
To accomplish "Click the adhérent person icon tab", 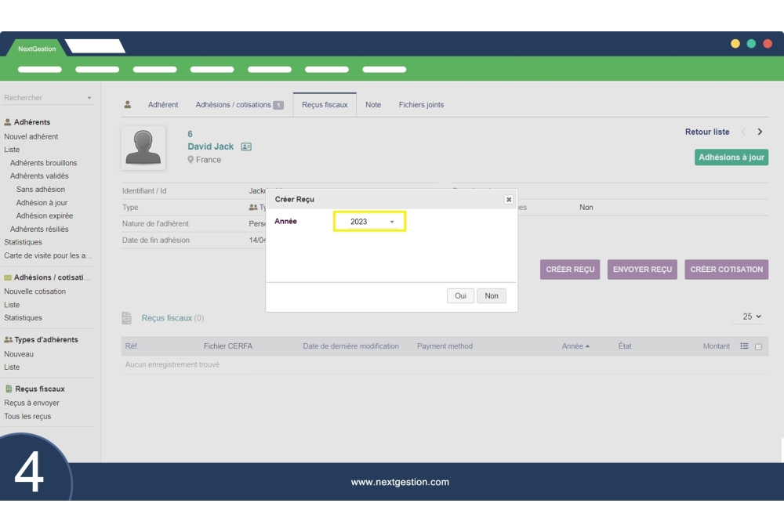I will pyautogui.click(x=128, y=105).
